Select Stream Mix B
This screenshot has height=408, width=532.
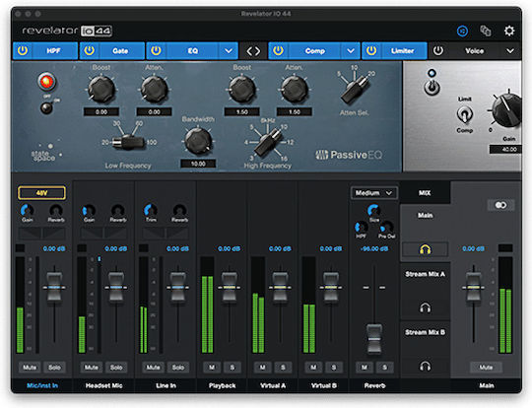426,332
